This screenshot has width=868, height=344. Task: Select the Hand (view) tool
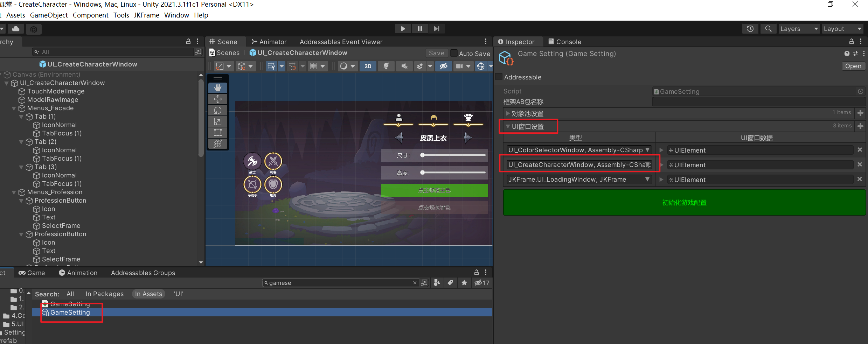click(218, 87)
